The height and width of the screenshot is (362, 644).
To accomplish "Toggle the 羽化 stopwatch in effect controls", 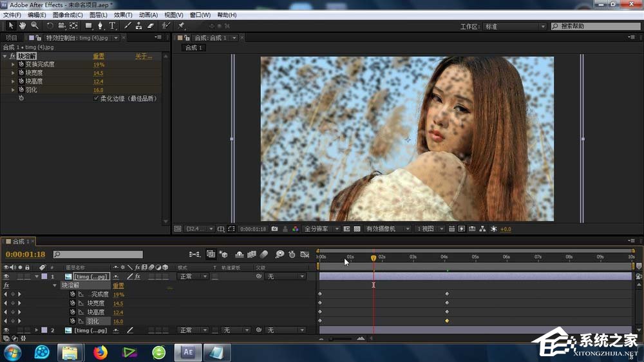I will [x=21, y=90].
